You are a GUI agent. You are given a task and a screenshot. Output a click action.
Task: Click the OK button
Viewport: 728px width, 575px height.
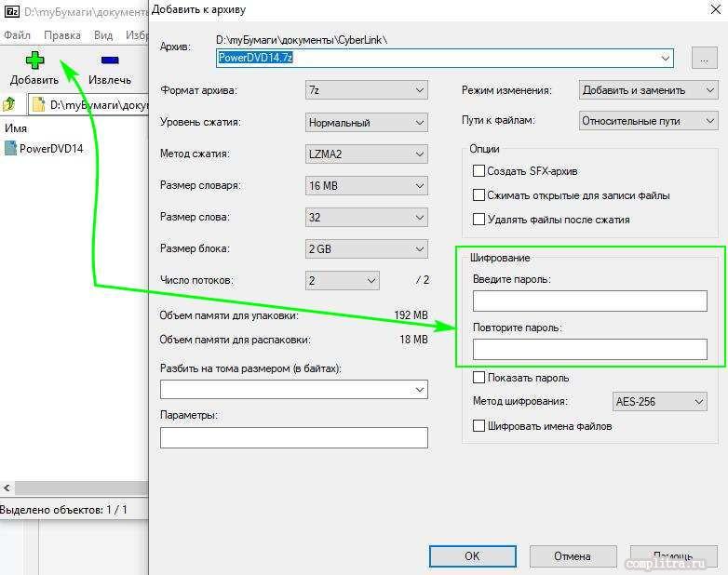coord(473,556)
